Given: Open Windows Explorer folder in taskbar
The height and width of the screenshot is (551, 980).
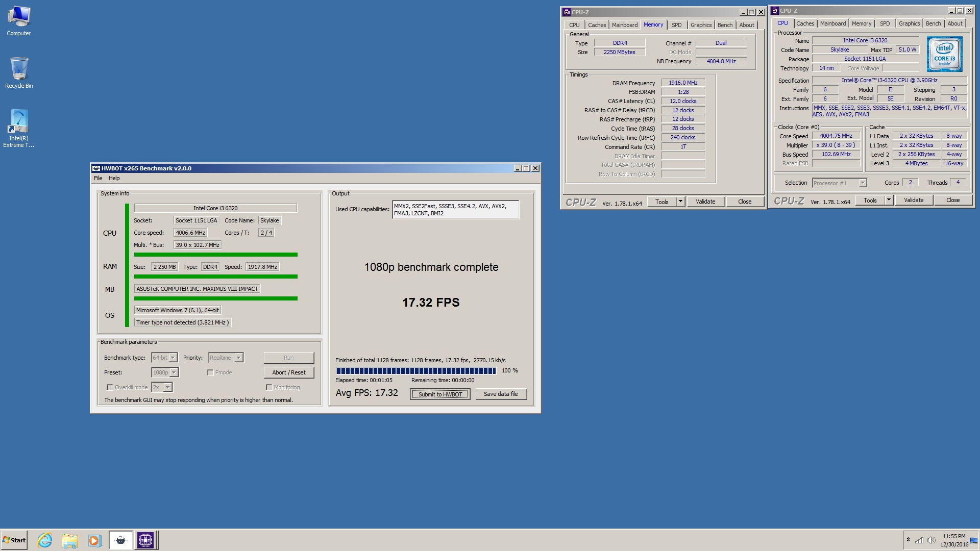Looking at the screenshot, I should coord(70,540).
